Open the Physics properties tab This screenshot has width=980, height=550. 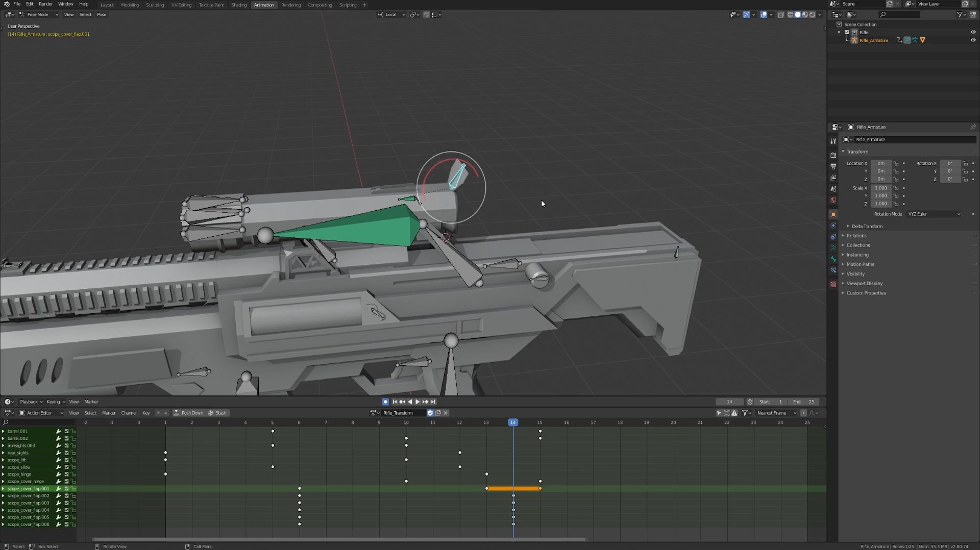click(x=833, y=226)
